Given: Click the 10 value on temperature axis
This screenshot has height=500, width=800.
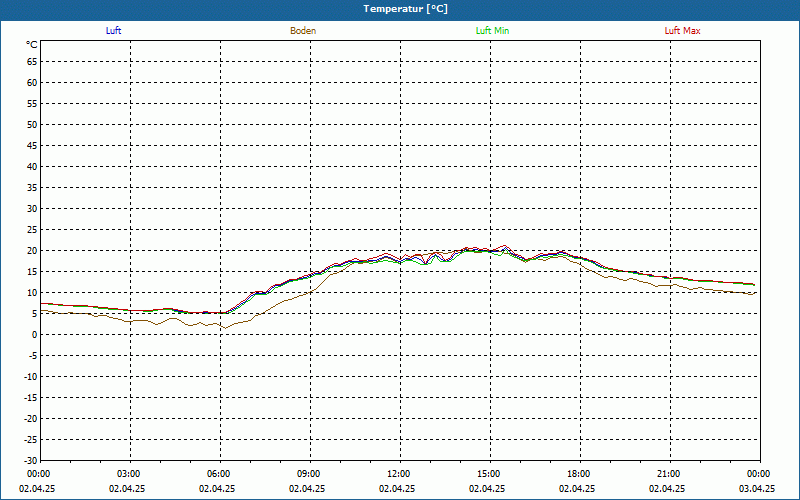Looking at the screenshot, I should pyautogui.click(x=32, y=293).
